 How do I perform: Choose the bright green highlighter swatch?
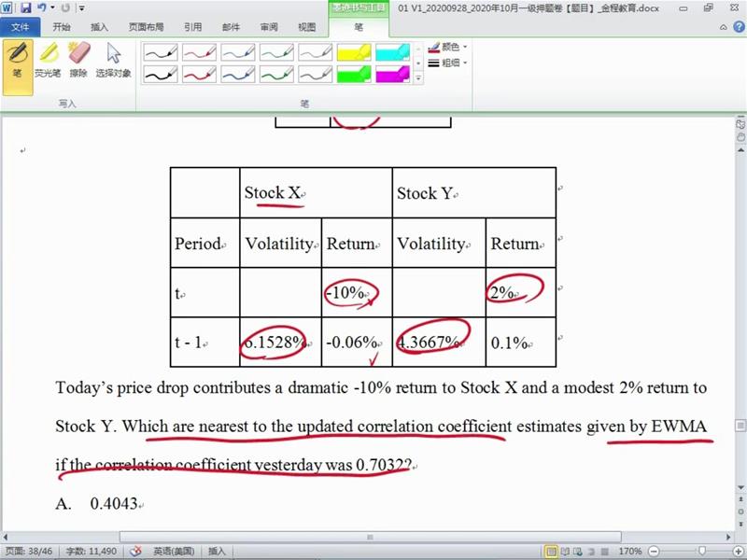click(354, 74)
